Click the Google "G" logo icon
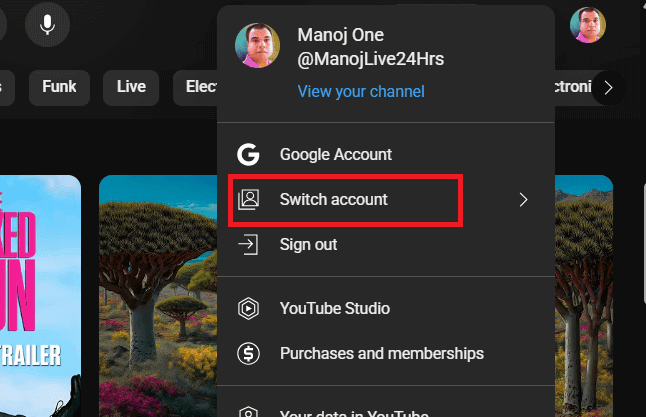This screenshot has height=417, width=646. pos(248,155)
